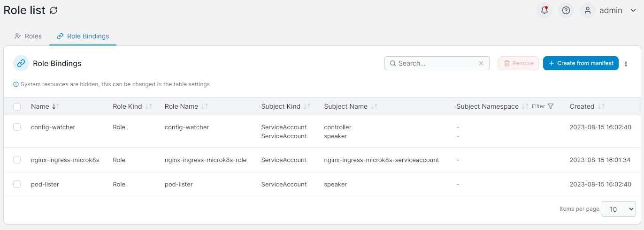Open the notifications bell
The height and width of the screenshot is (230, 644).
coord(544,10)
